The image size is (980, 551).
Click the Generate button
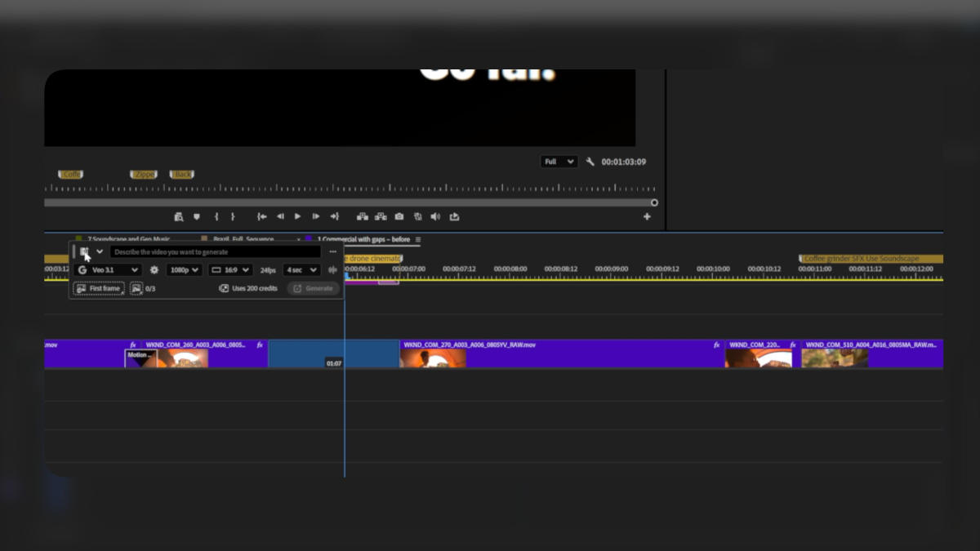(x=313, y=288)
